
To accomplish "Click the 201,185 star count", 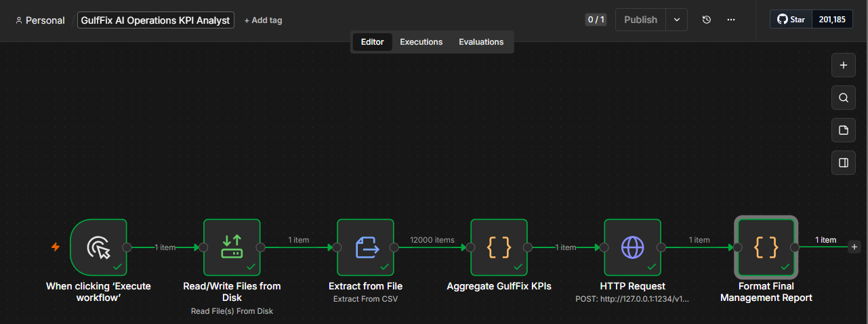I will (832, 20).
